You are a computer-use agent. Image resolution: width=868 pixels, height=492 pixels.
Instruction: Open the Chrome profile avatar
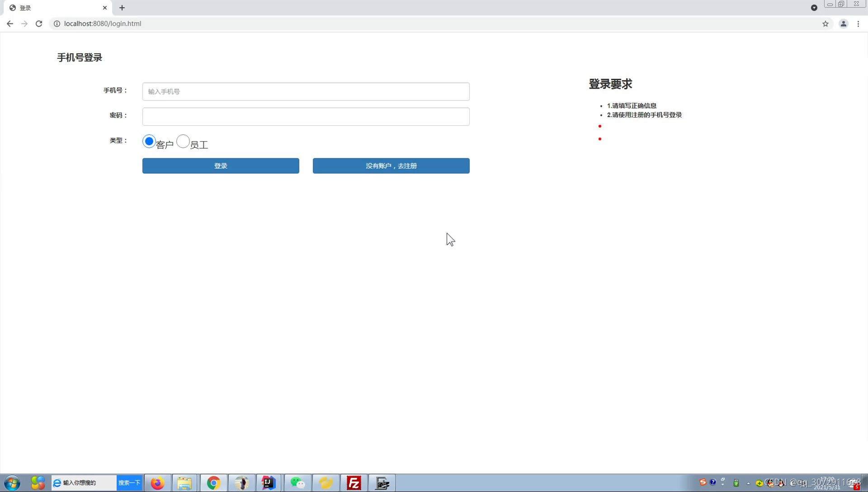[x=843, y=24]
